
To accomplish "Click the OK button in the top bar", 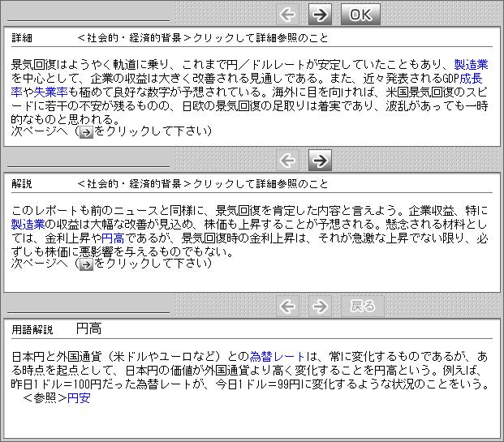I will click(x=360, y=15).
